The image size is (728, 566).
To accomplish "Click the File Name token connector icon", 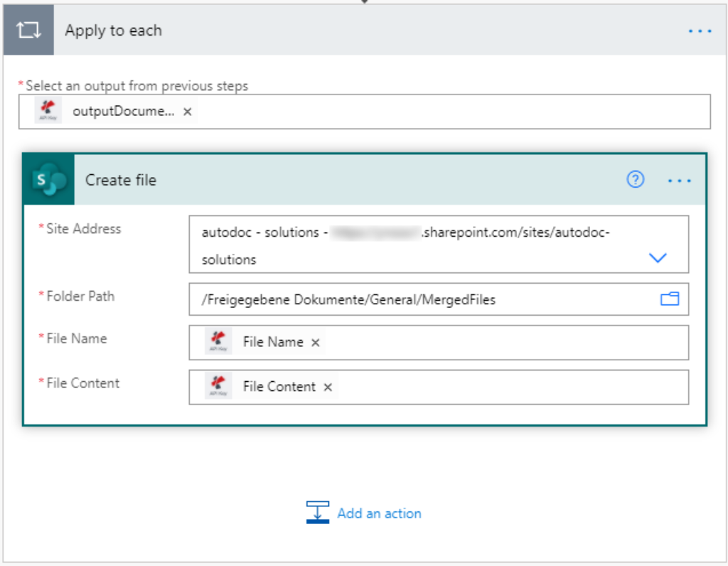I will [218, 342].
